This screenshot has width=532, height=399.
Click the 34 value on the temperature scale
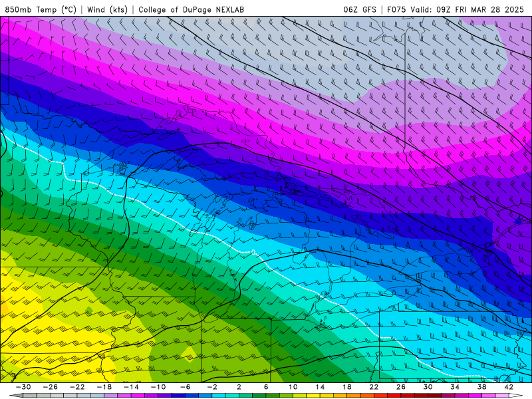pyautogui.click(x=455, y=387)
